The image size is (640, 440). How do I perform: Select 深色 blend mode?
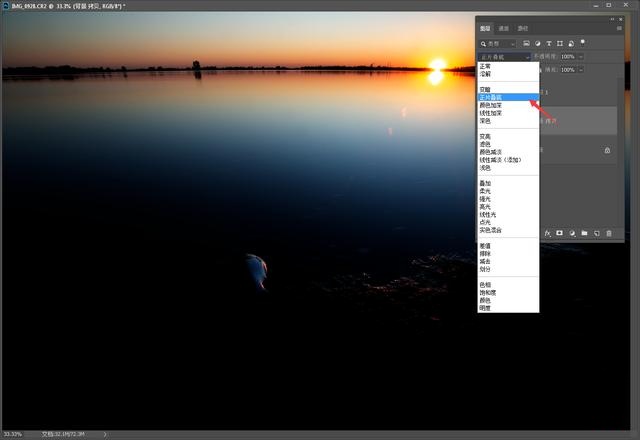(508, 121)
